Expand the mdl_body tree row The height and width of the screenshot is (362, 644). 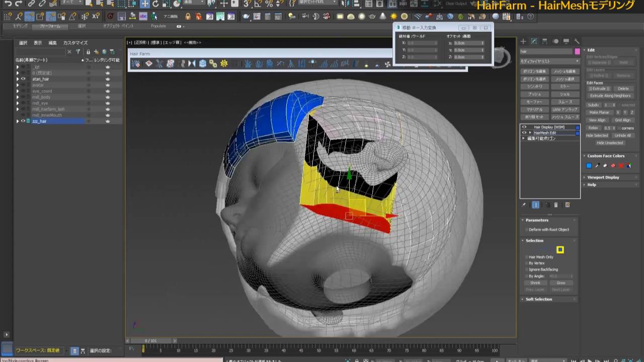18,97
